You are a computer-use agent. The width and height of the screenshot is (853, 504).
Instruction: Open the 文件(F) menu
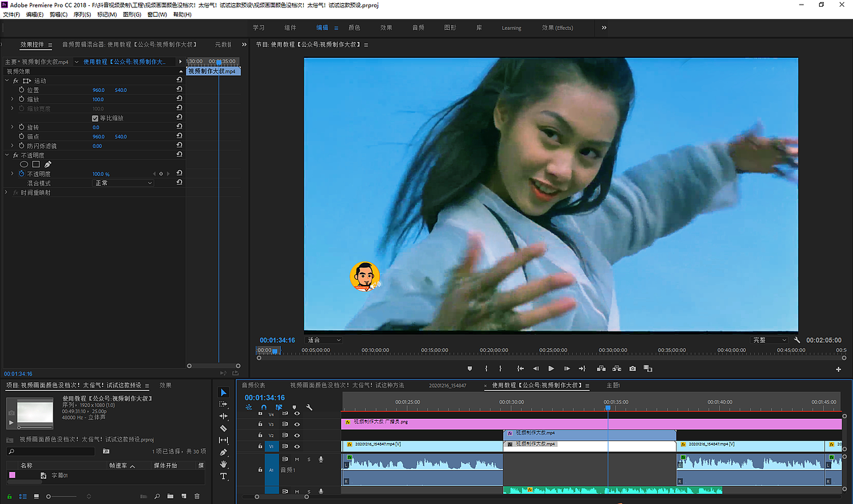[x=11, y=14]
